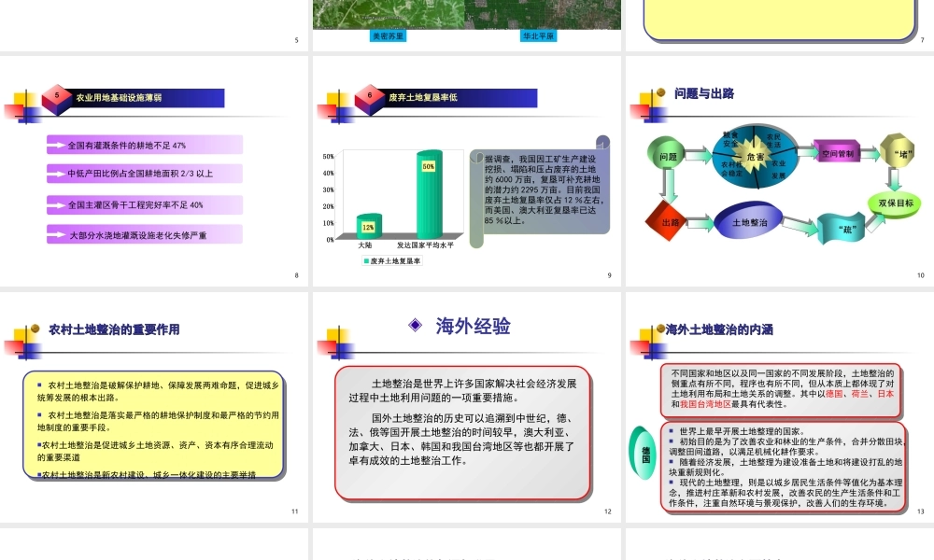Screen dimensions: 934x560
Task: Click the red text 我国台湾地区
Action: [x=705, y=404]
